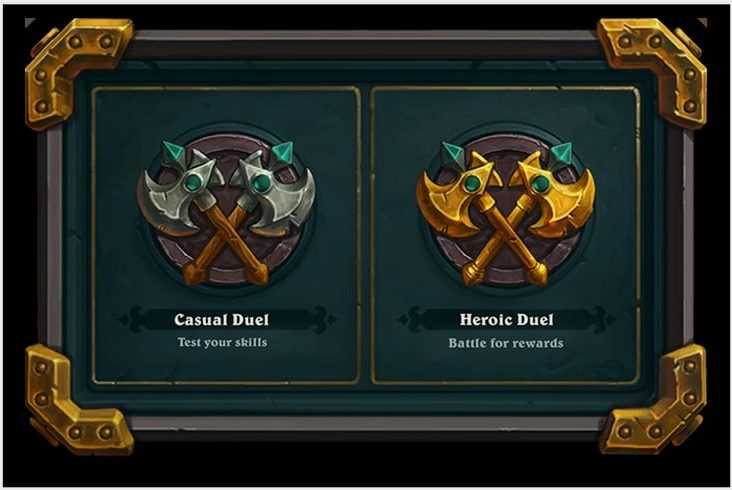
Task: Click green gem on right golden axe
Action: tap(540, 183)
